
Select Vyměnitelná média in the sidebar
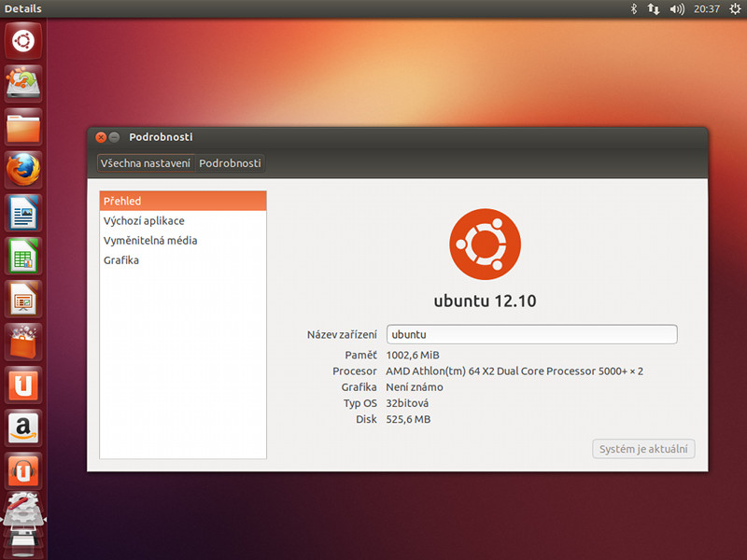coord(183,241)
